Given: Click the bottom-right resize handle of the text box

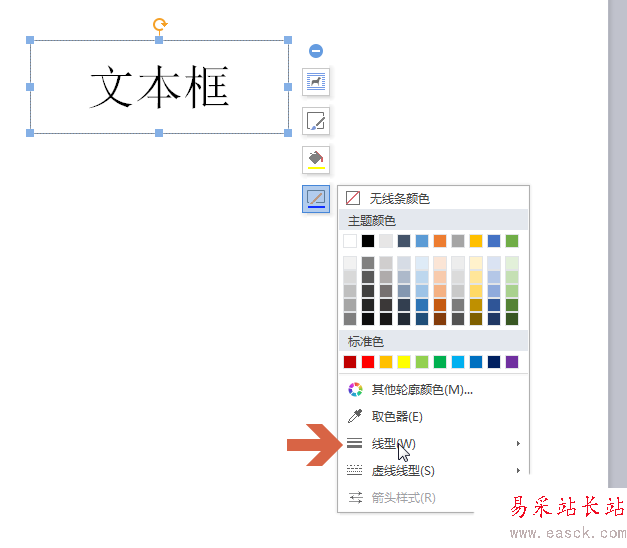Looking at the screenshot, I should point(288,133).
